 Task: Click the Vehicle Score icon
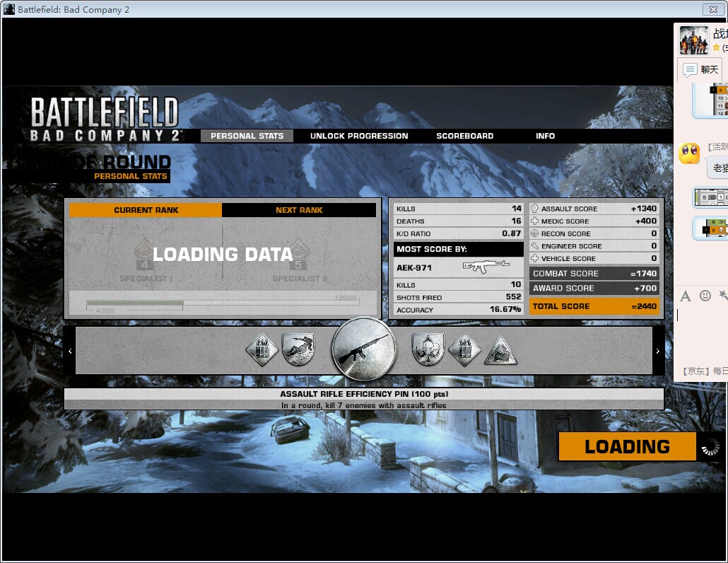coord(534,258)
